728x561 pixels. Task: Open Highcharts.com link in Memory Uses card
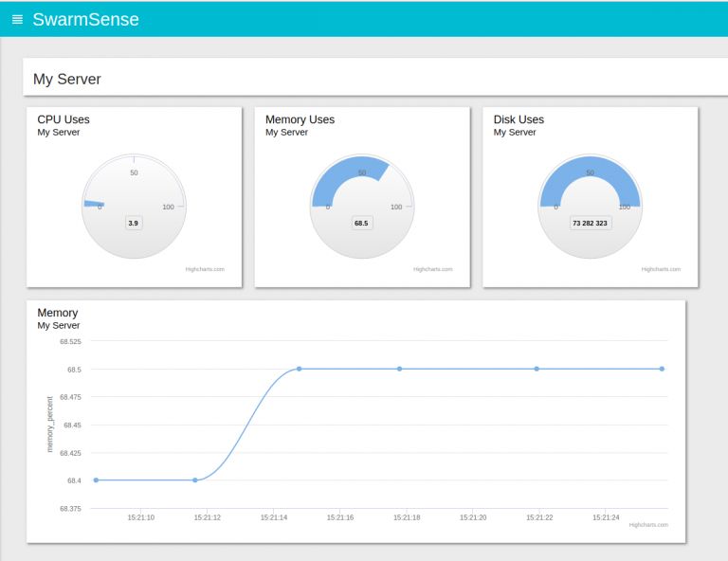point(433,269)
